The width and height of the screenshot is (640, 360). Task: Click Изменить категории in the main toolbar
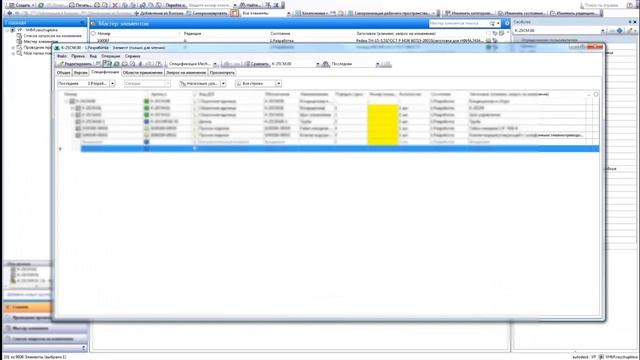pos(469,13)
